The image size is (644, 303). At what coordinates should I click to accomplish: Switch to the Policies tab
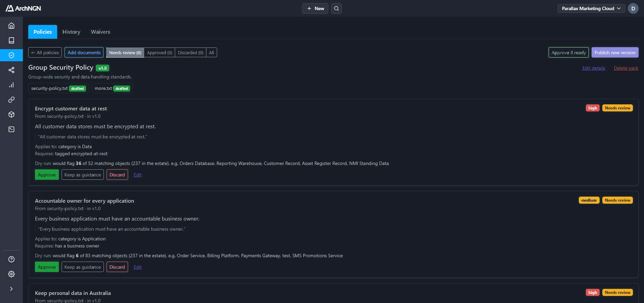(x=43, y=32)
